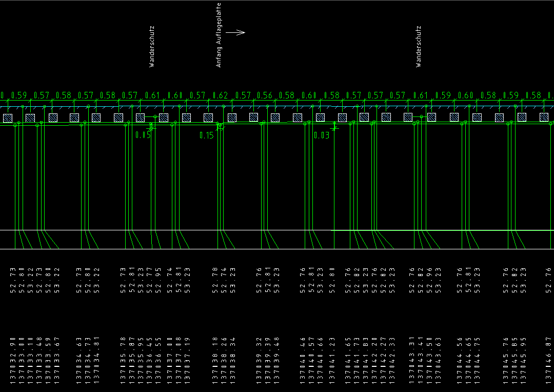Select station label 137032.90
554x392 pixels.
pyautogui.click(x=13, y=360)
